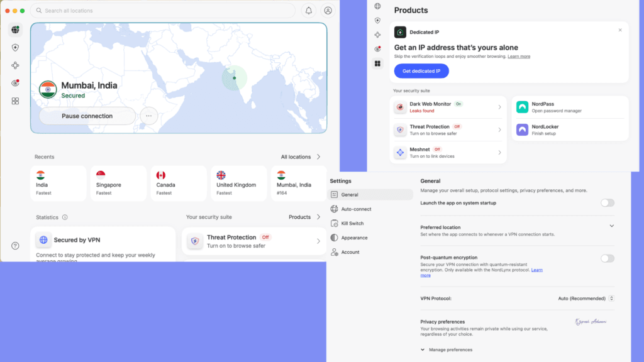
Task: Click the NordLocker app icon
Action: (x=522, y=129)
